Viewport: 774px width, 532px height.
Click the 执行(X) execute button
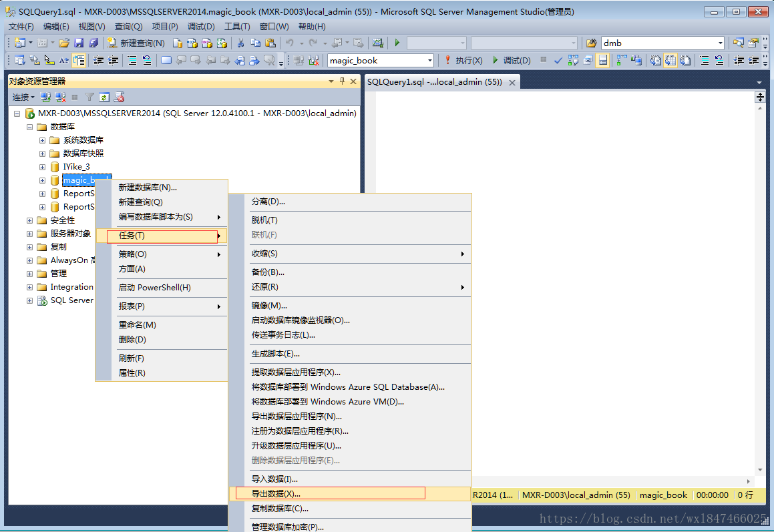click(463, 60)
